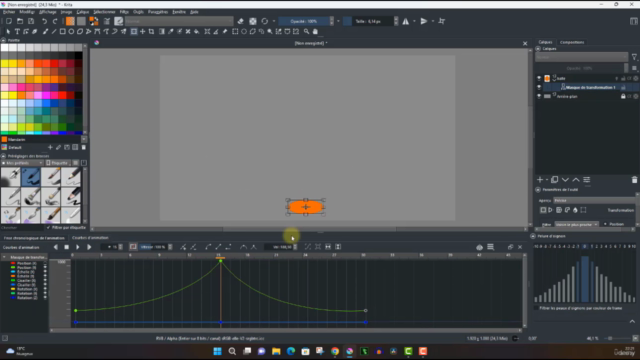Select the Line drawing tool

pos(54,31)
